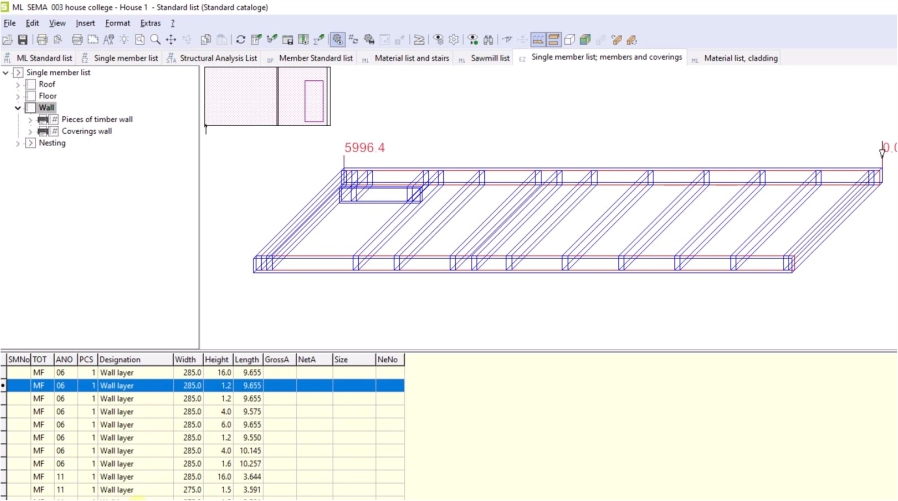
Task: Open the Extras menu
Action: [x=150, y=22]
